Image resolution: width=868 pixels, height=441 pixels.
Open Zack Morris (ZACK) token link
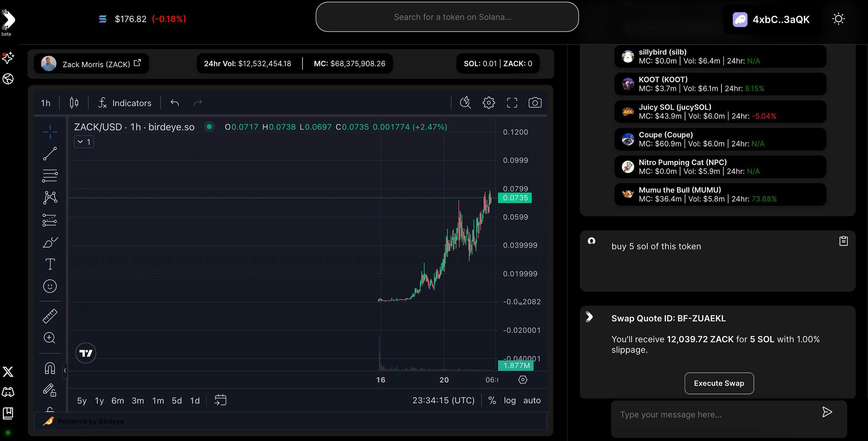[x=91, y=63]
